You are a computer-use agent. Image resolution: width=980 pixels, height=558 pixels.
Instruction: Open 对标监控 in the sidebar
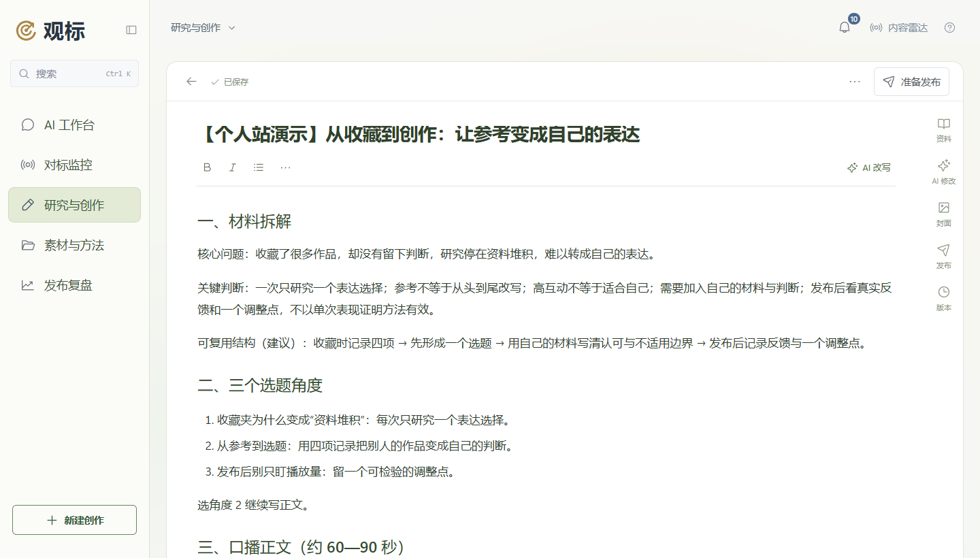[x=74, y=165]
